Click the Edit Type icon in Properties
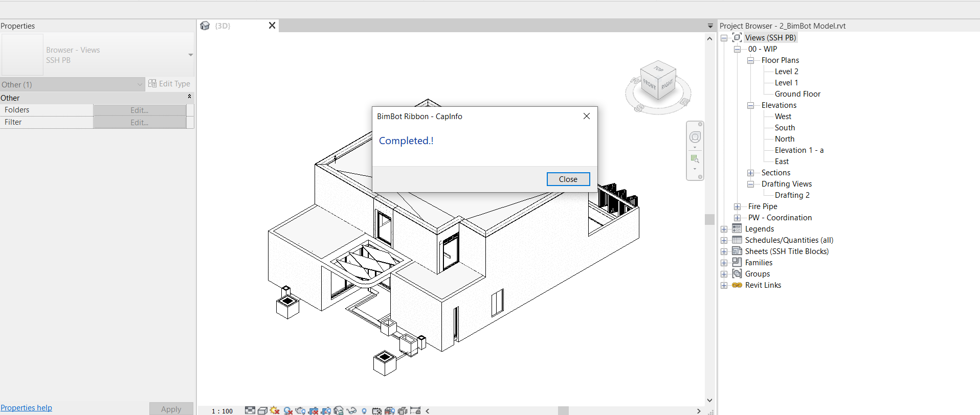980x415 pixels. pyautogui.click(x=152, y=83)
